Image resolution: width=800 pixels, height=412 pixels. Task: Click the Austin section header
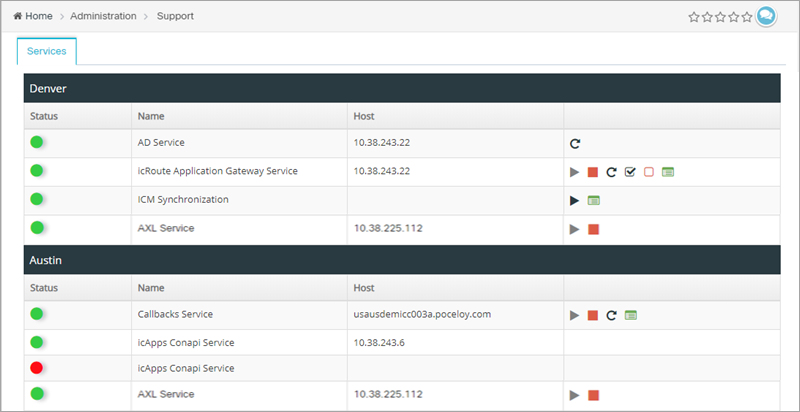402,260
